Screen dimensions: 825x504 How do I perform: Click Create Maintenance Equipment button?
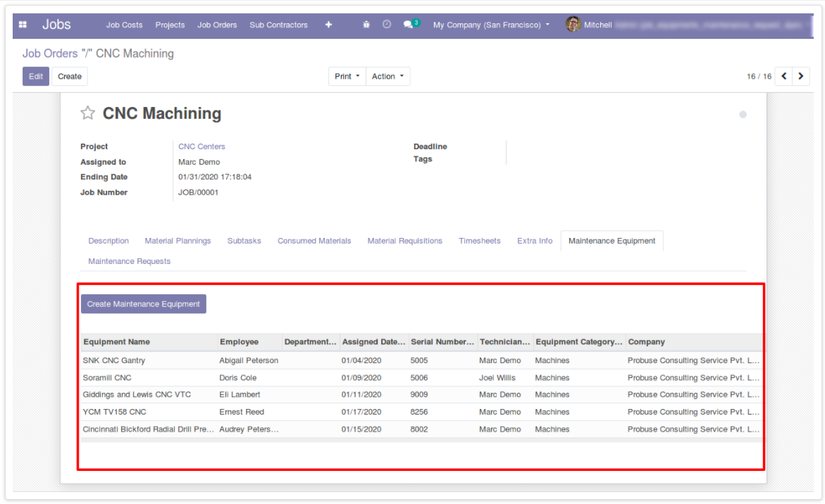click(x=144, y=304)
